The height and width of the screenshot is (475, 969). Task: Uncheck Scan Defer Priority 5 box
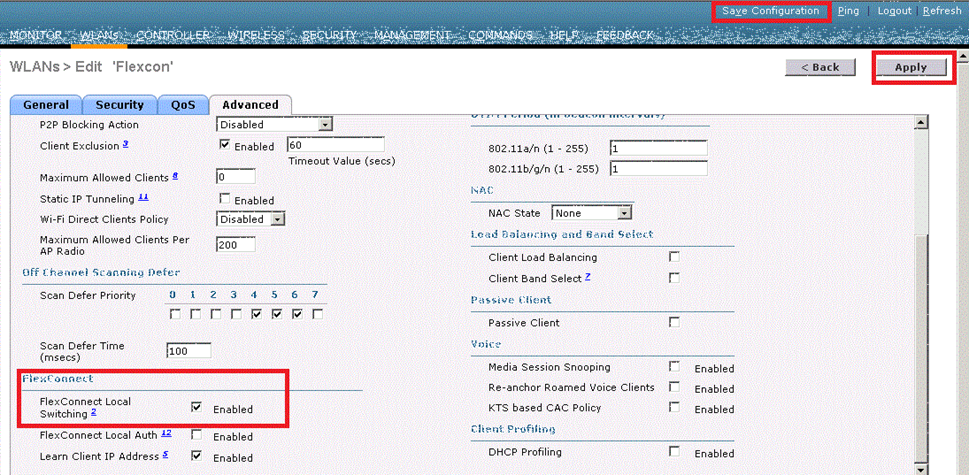pos(277,314)
